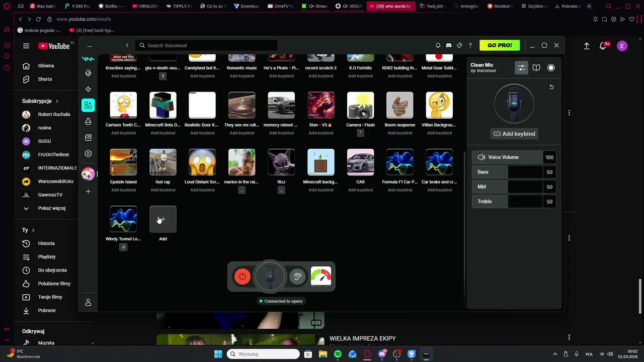Toggle the circle record icon in Clean Mic

(551, 67)
